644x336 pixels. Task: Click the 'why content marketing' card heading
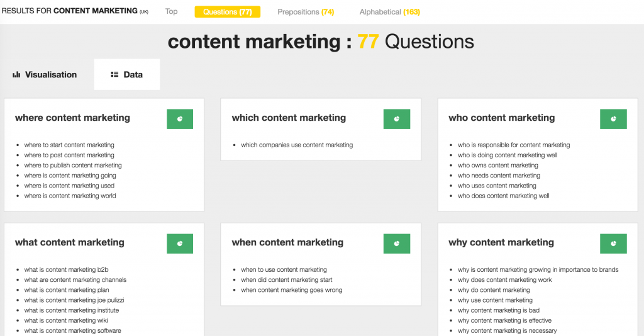tap(501, 242)
